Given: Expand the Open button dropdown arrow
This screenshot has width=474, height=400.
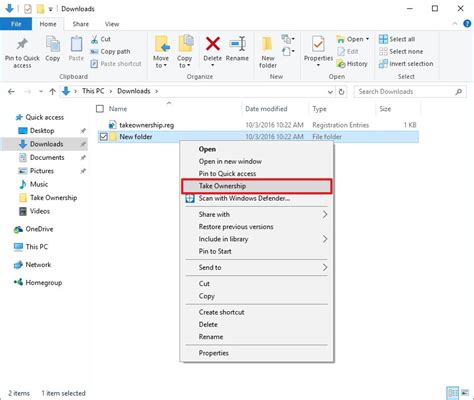Looking at the screenshot, I should 368,39.
